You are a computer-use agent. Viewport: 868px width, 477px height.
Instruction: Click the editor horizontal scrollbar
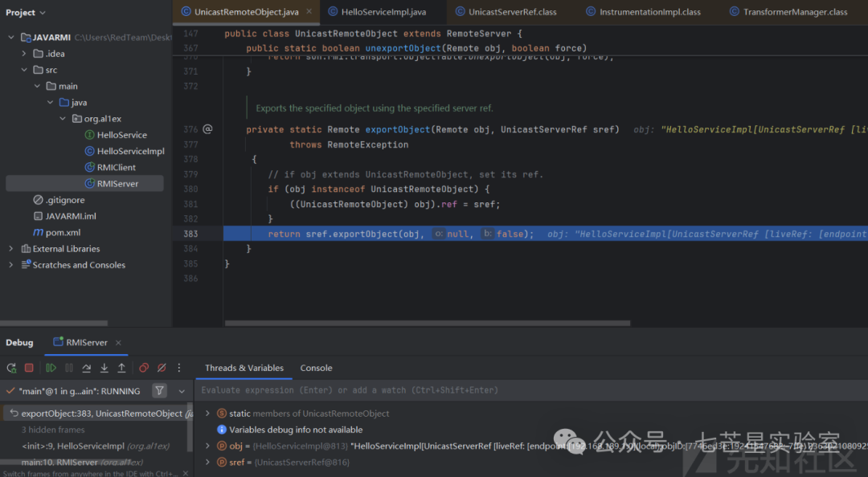[427, 323]
